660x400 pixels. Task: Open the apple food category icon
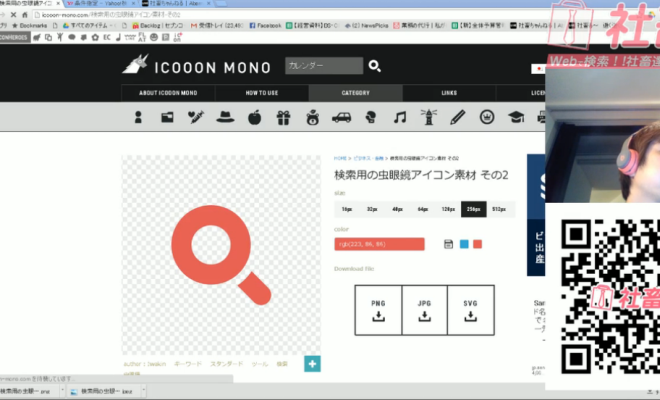pos(253,117)
